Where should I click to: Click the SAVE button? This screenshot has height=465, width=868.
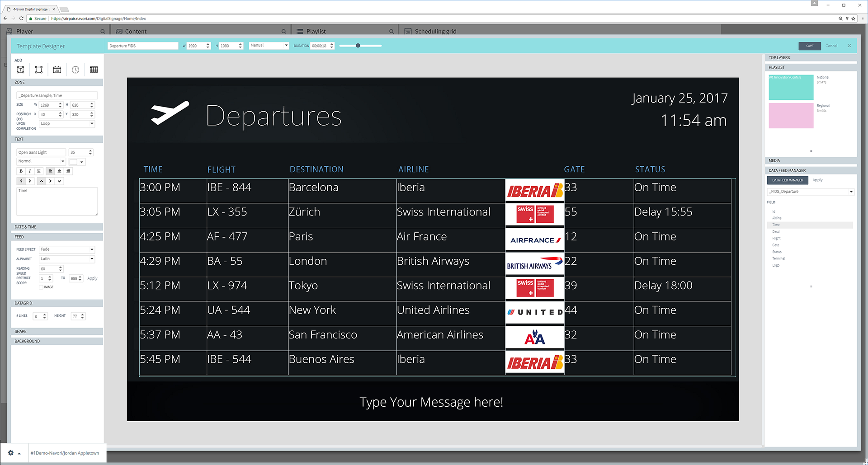[x=810, y=46]
